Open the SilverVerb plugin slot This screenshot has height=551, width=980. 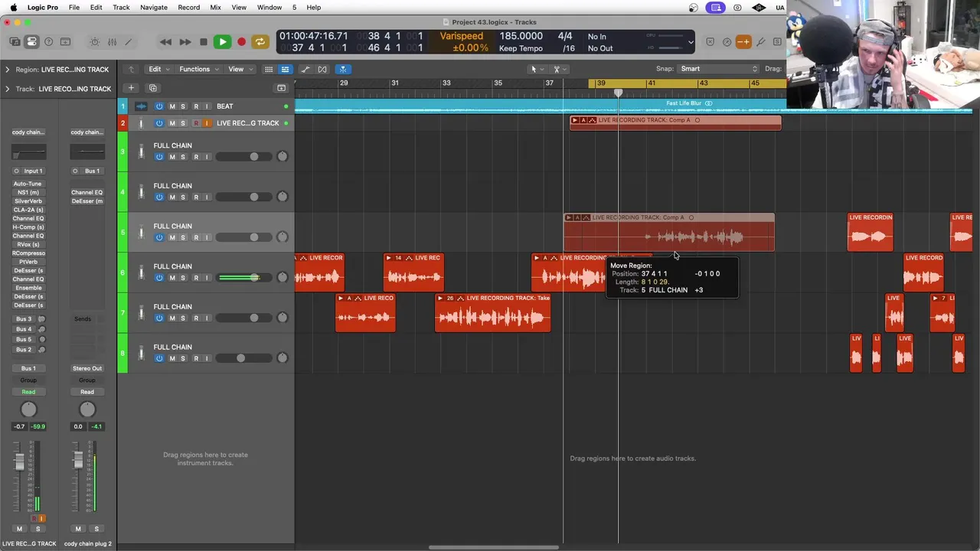pyautogui.click(x=28, y=201)
